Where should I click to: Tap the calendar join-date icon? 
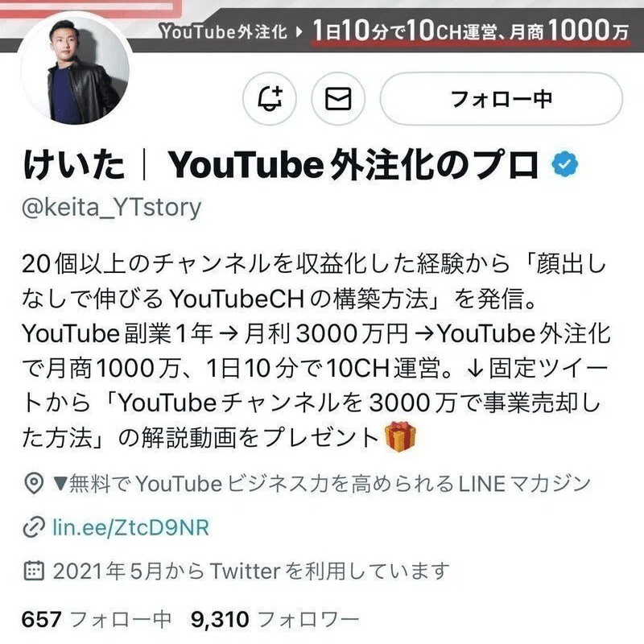[34, 571]
